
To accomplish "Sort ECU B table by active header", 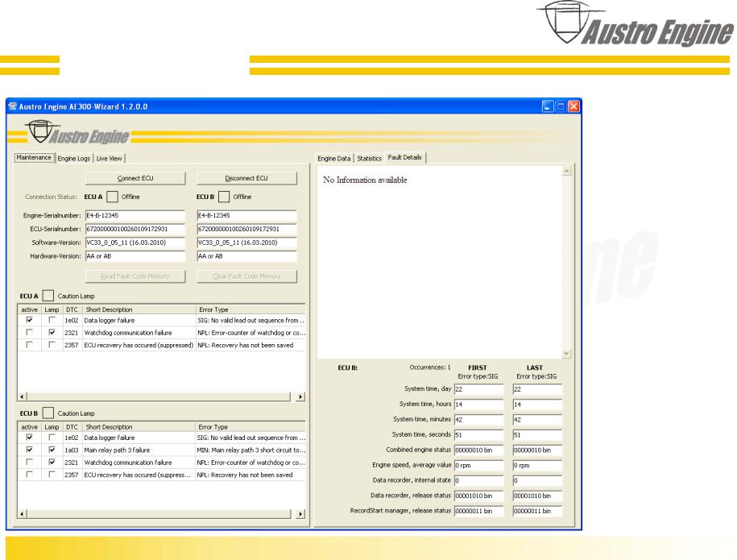I will pos(30,427).
